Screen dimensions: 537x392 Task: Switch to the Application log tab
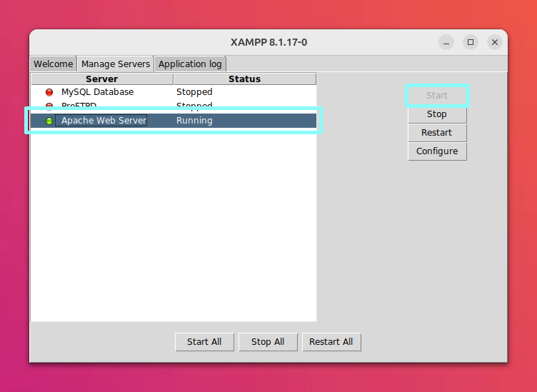190,64
